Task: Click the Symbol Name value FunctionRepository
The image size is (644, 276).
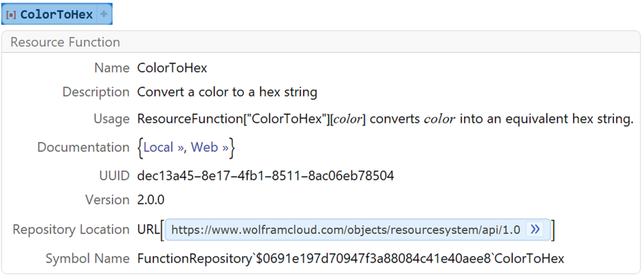Action: pos(350,259)
